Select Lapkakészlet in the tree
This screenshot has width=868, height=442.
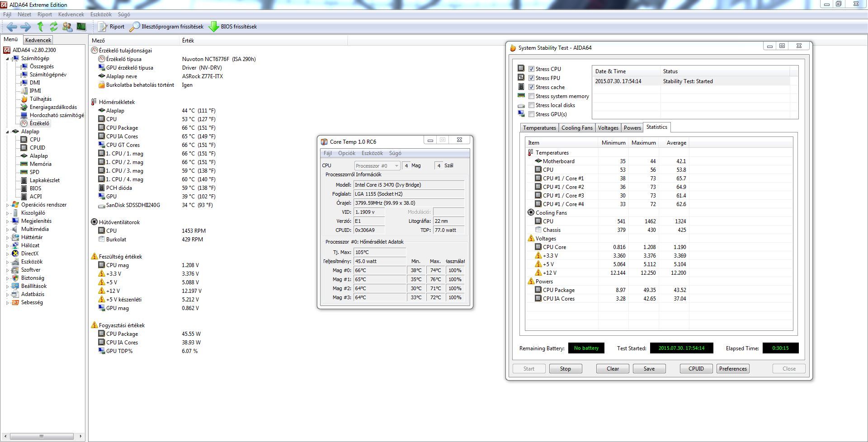(44, 180)
